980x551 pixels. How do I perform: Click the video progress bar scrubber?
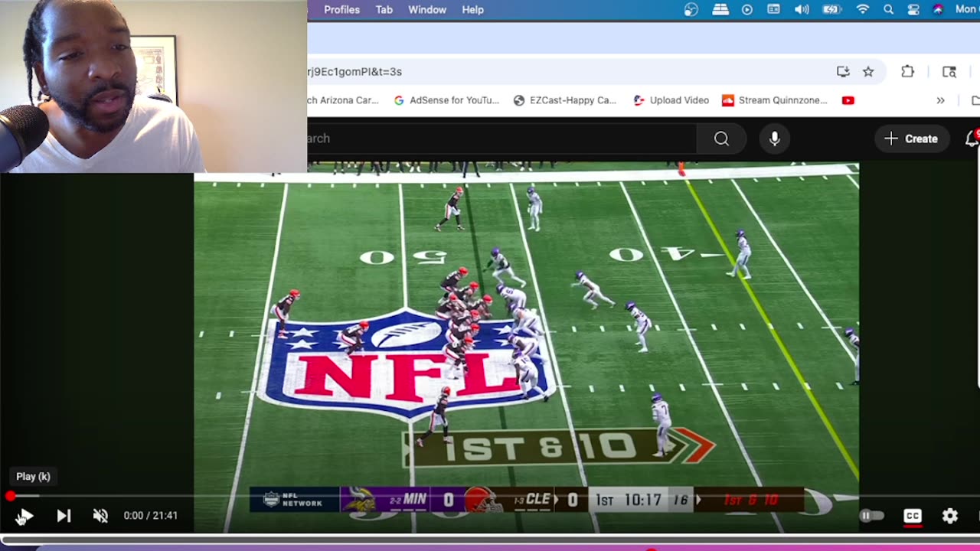[10, 496]
